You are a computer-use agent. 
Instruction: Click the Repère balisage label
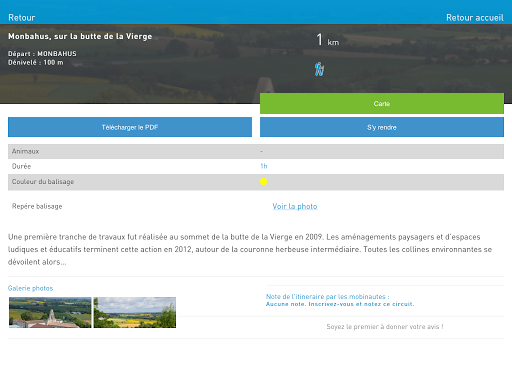point(37,206)
